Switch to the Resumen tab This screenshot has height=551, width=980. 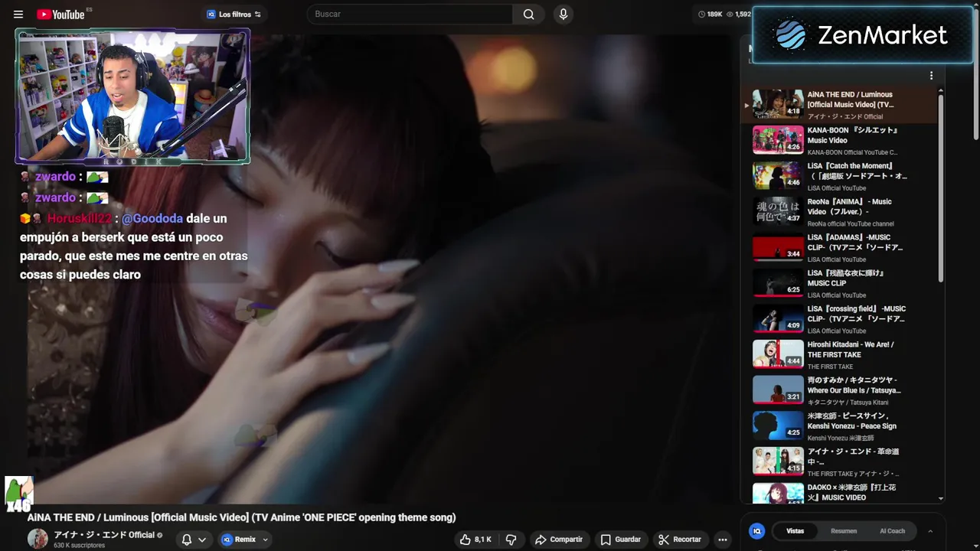(x=844, y=531)
